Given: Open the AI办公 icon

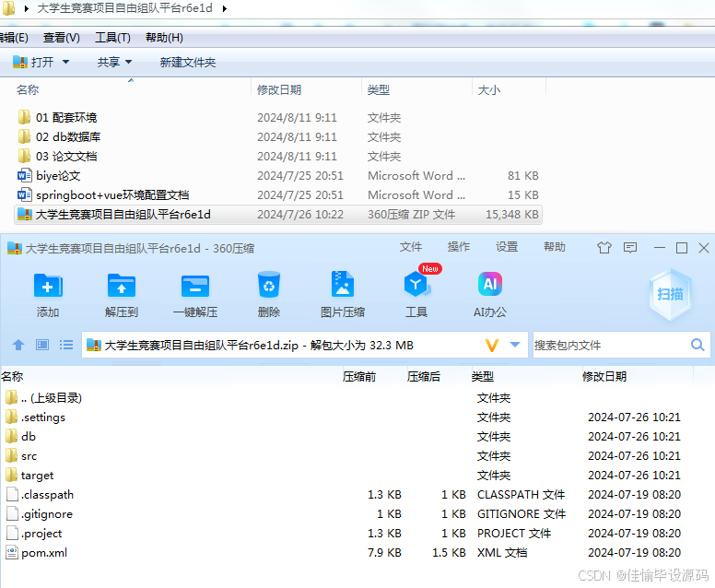Looking at the screenshot, I should 490,284.
